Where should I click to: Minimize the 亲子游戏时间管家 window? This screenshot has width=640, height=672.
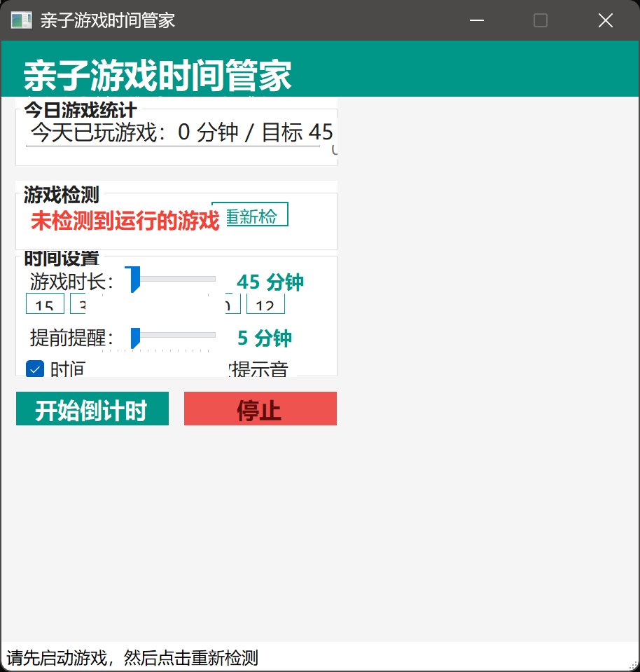(x=477, y=21)
